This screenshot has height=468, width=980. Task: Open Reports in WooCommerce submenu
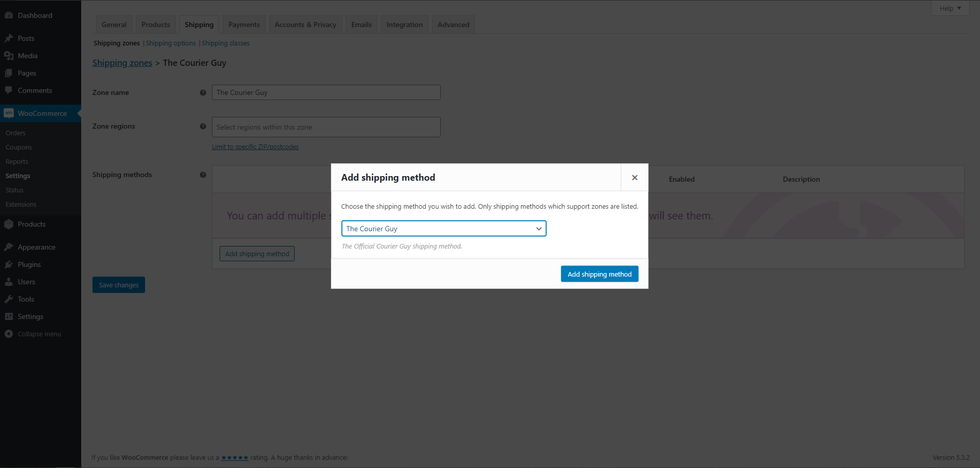click(x=17, y=161)
